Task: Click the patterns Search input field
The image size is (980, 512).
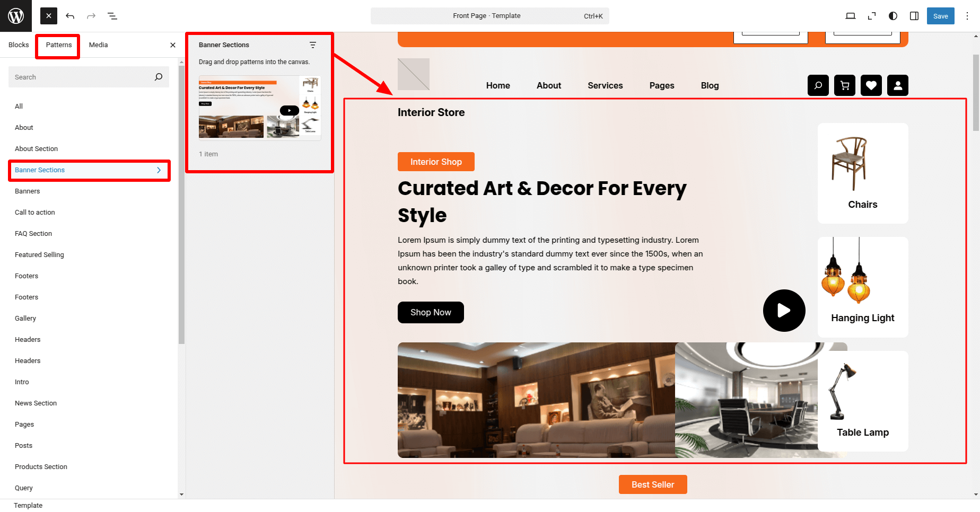Action: pos(82,77)
